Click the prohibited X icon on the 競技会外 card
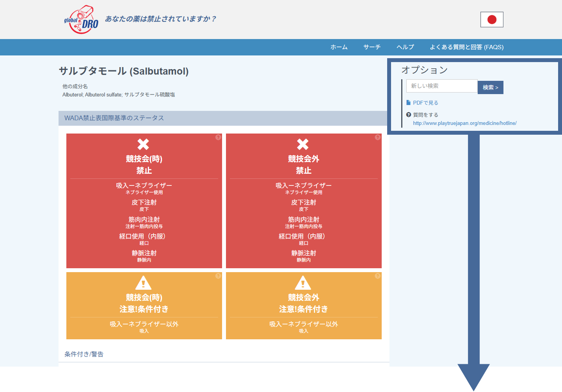This screenshot has height=392, width=562. pyautogui.click(x=304, y=144)
